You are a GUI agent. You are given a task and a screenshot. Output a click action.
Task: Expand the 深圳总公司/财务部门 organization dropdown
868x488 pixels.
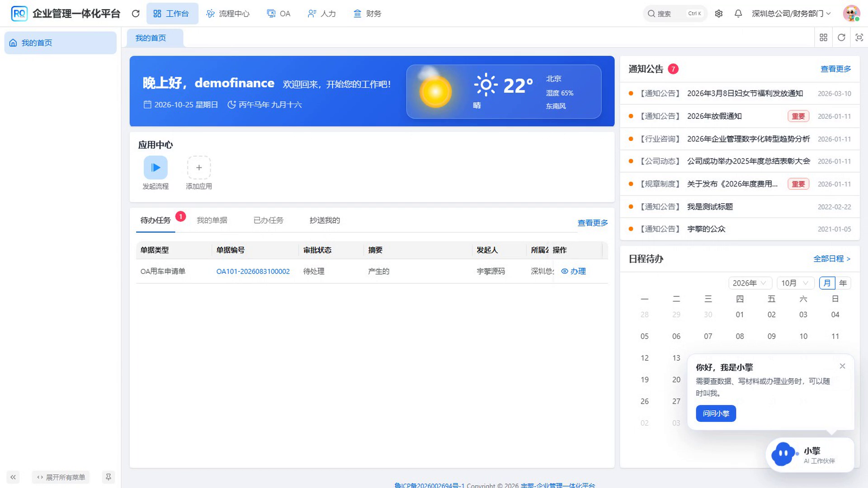click(791, 14)
